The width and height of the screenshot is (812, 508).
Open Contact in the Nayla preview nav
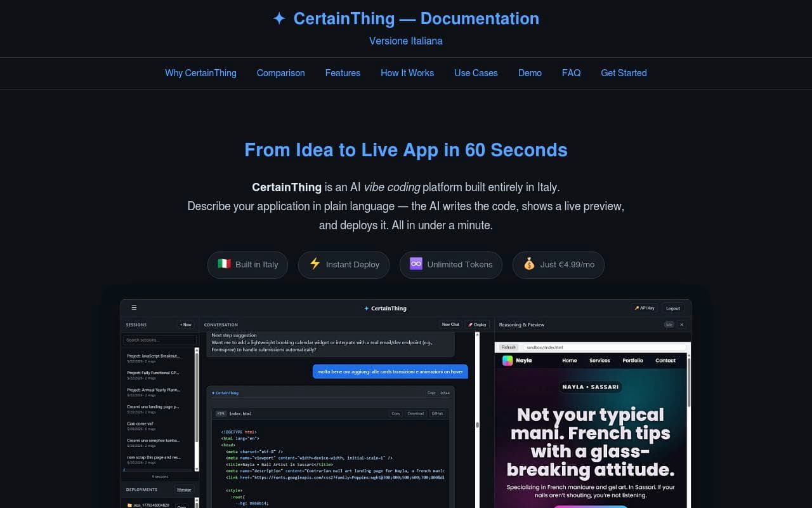click(665, 361)
